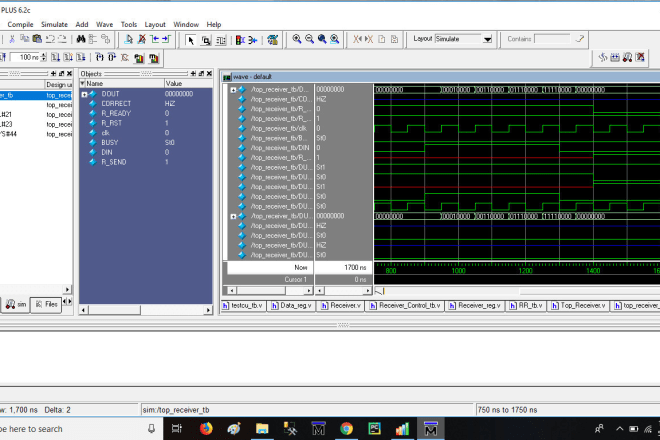Open the Compile menu
This screenshot has width=660, height=440.
pyautogui.click(x=20, y=24)
